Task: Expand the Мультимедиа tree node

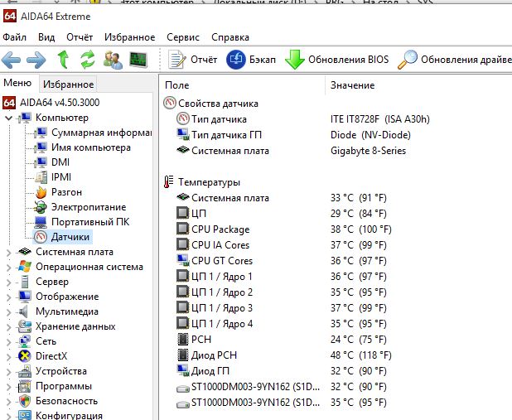Action: pyautogui.click(x=9, y=312)
